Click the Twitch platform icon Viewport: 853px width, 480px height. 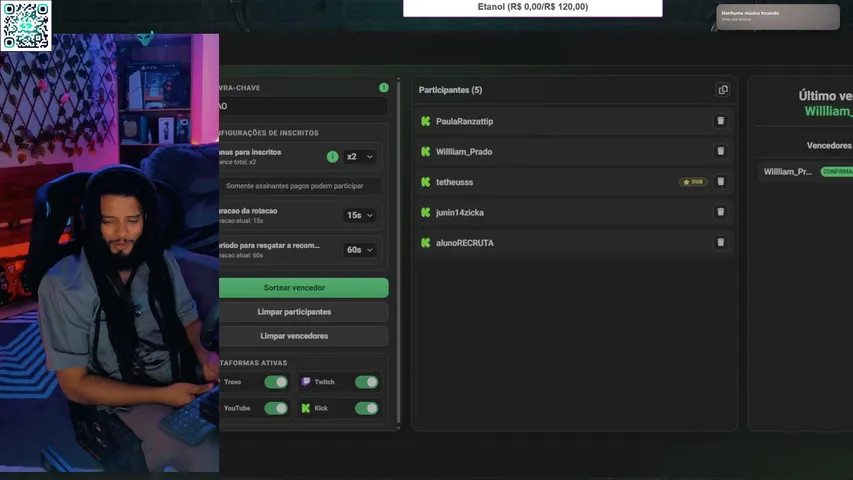[306, 382]
